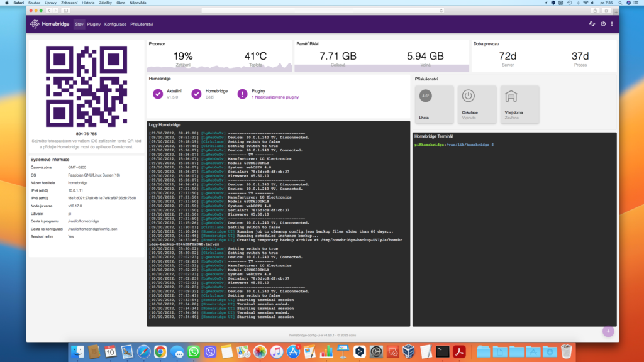
Task: Click the purple plugins warning exclamation icon
Action: point(242,94)
